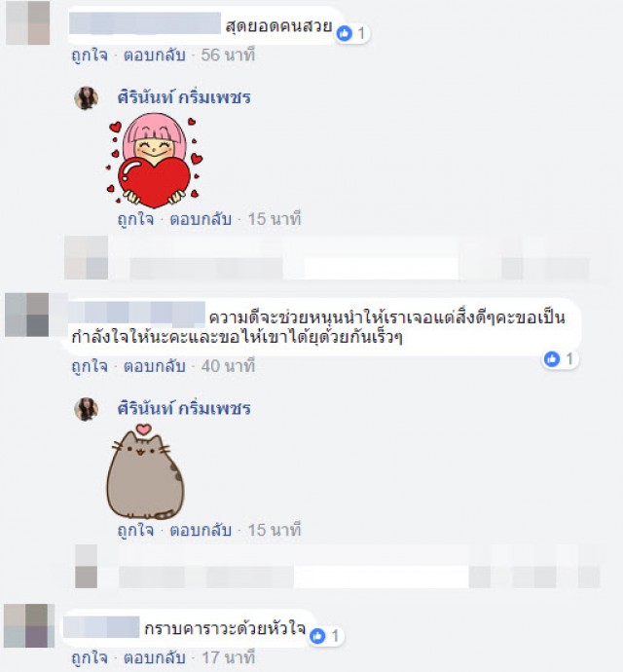Open the Pusheen cat sticker
Viewport: 623px width, 672px height.
145,471
